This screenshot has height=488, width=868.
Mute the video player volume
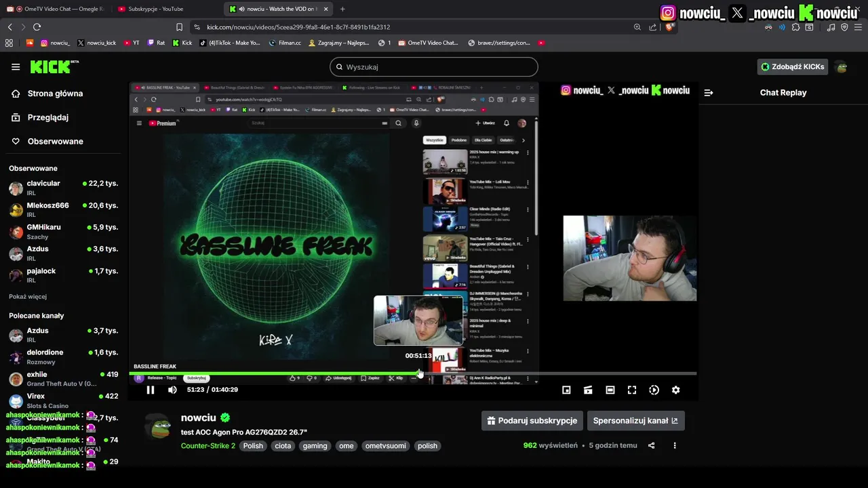tap(172, 390)
